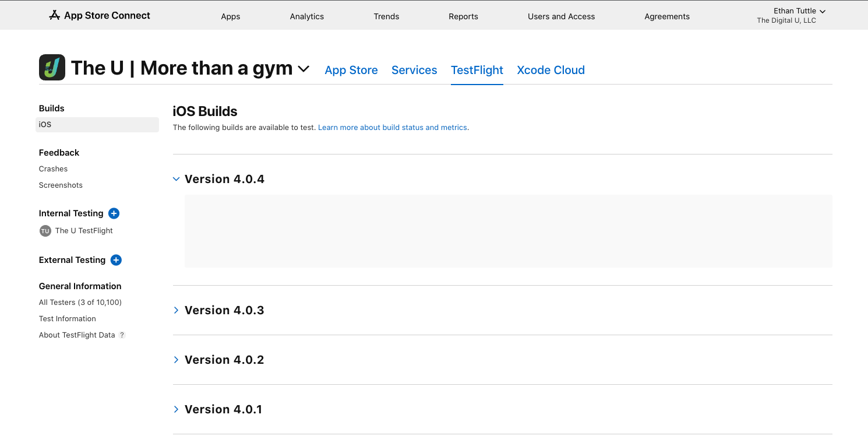This screenshot has width=868, height=439.
Task: Click The U app icon thumbnail
Action: [52, 68]
